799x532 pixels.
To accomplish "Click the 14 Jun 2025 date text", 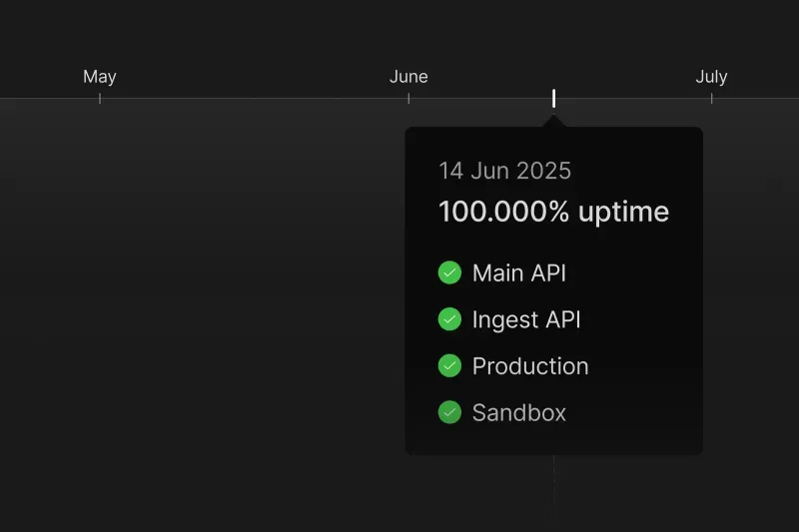I will (x=504, y=171).
